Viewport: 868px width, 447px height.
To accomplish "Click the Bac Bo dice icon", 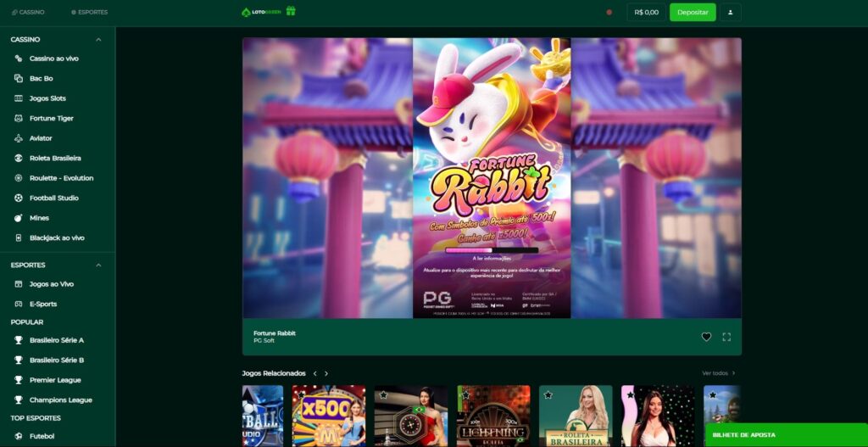I will pyautogui.click(x=19, y=79).
